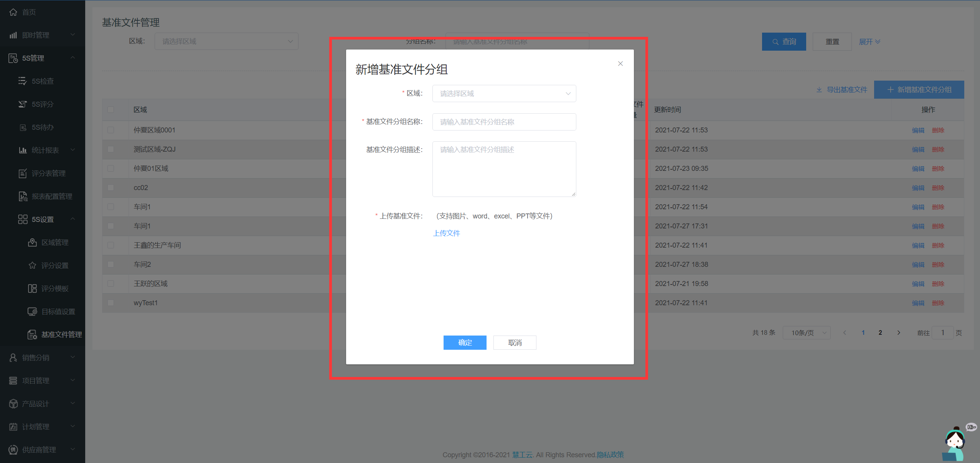Click the 评分设置 star icon
Screen dimensions: 980x463
[32, 265]
